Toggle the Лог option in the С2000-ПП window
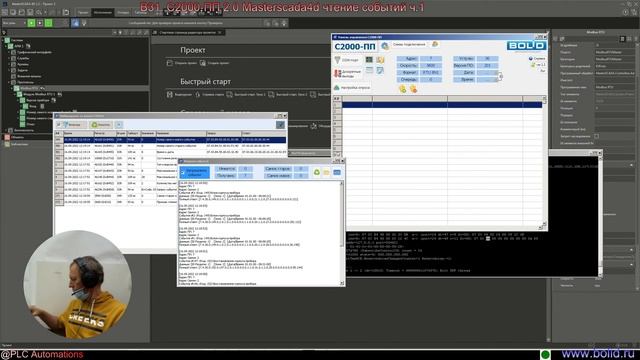The height and width of the screenshot is (360, 640). point(542,71)
